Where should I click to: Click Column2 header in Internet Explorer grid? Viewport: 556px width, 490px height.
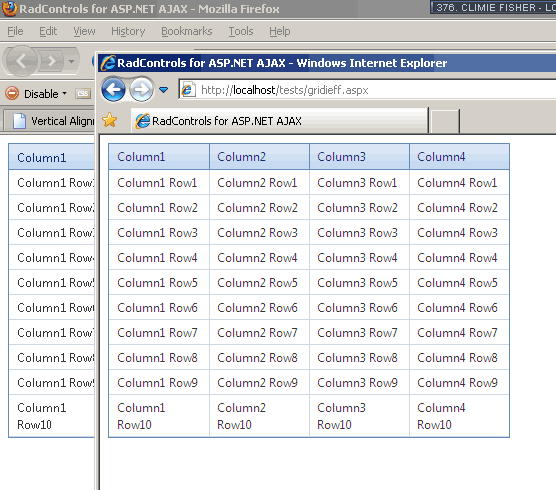pyautogui.click(x=259, y=157)
